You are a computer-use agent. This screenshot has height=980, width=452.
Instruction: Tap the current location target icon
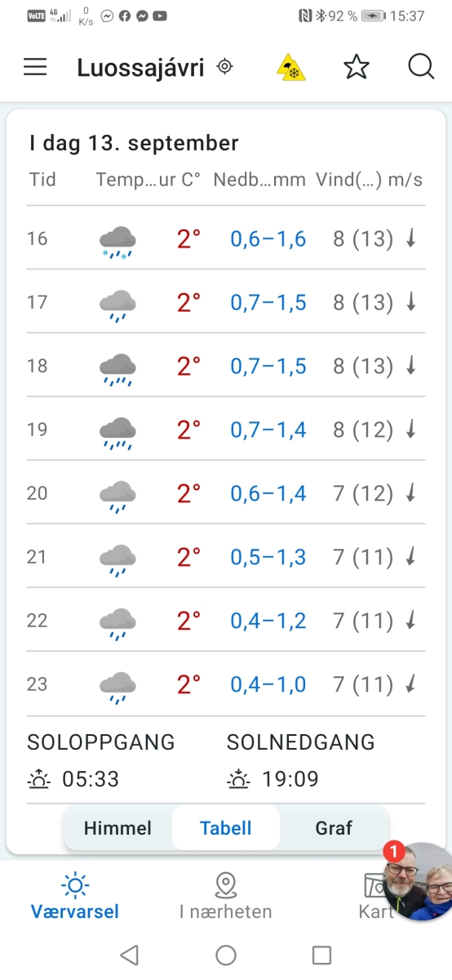click(x=224, y=68)
